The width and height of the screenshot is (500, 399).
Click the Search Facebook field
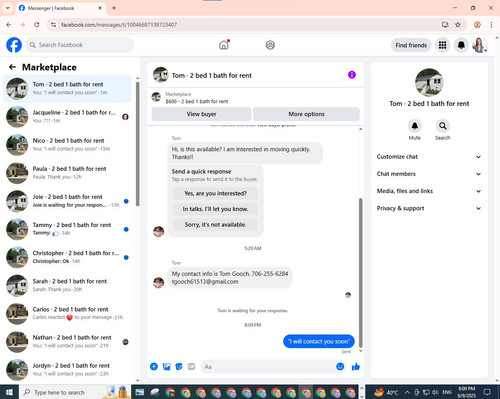click(x=80, y=45)
